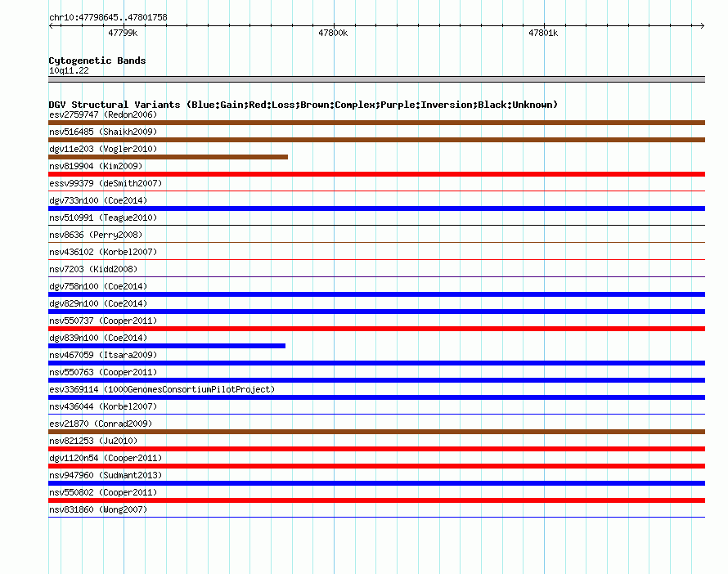Screen dimensions: 728x574
Task: Open nsv550763 (Cooper2011) label
Action: tap(103, 372)
